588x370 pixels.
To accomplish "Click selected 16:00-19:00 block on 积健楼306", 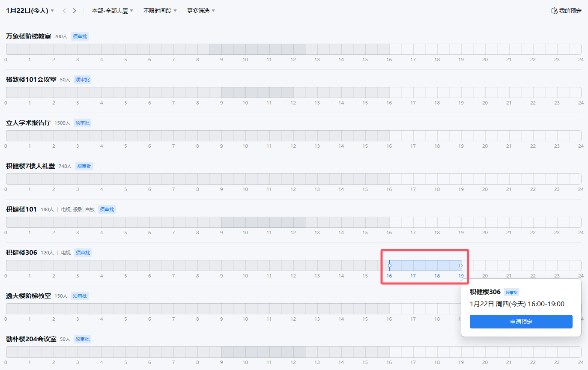I will tap(425, 266).
